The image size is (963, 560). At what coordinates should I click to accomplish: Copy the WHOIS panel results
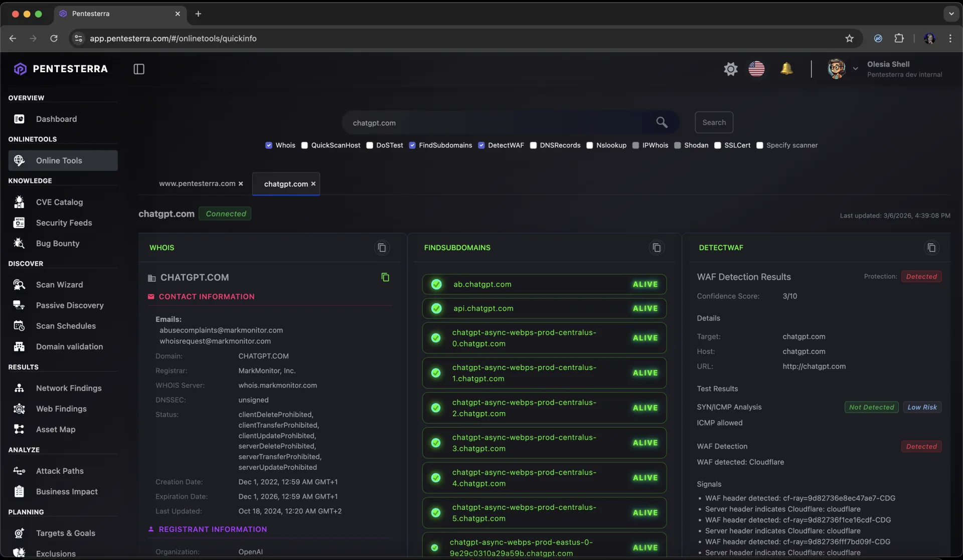[x=382, y=248]
